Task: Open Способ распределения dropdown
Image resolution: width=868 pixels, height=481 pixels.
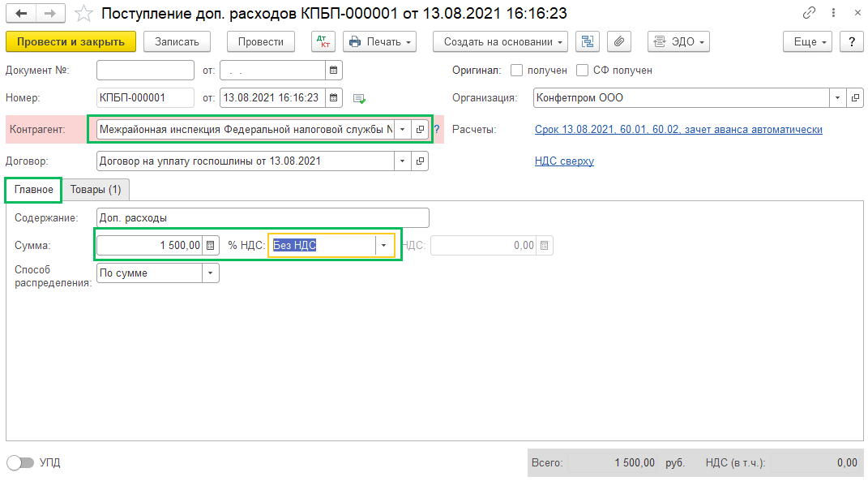Action: tap(210, 273)
